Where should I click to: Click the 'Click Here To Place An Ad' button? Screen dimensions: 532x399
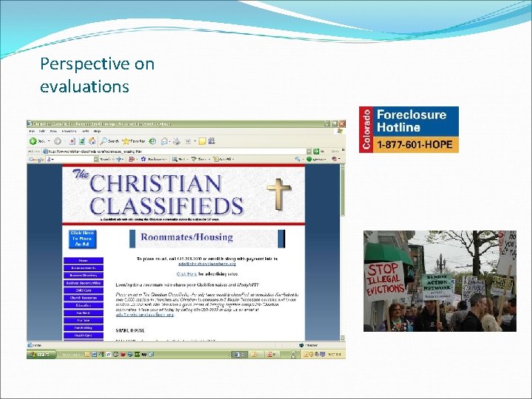pyautogui.click(x=83, y=239)
